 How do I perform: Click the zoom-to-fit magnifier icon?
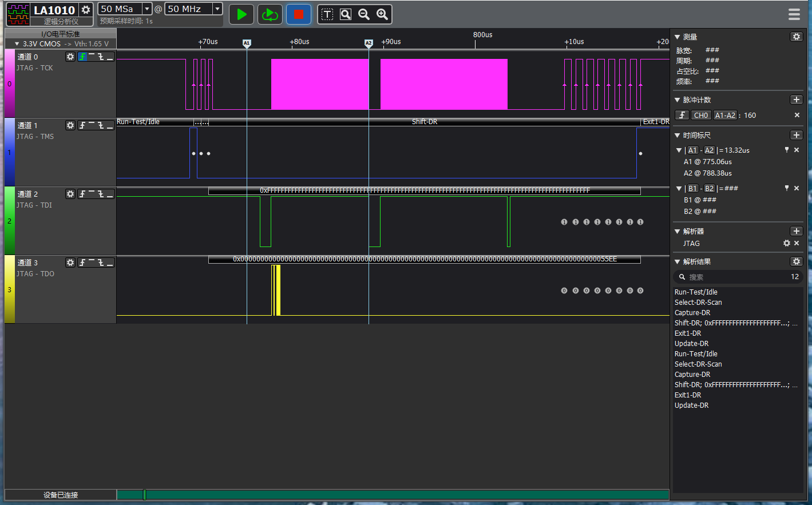pos(346,14)
